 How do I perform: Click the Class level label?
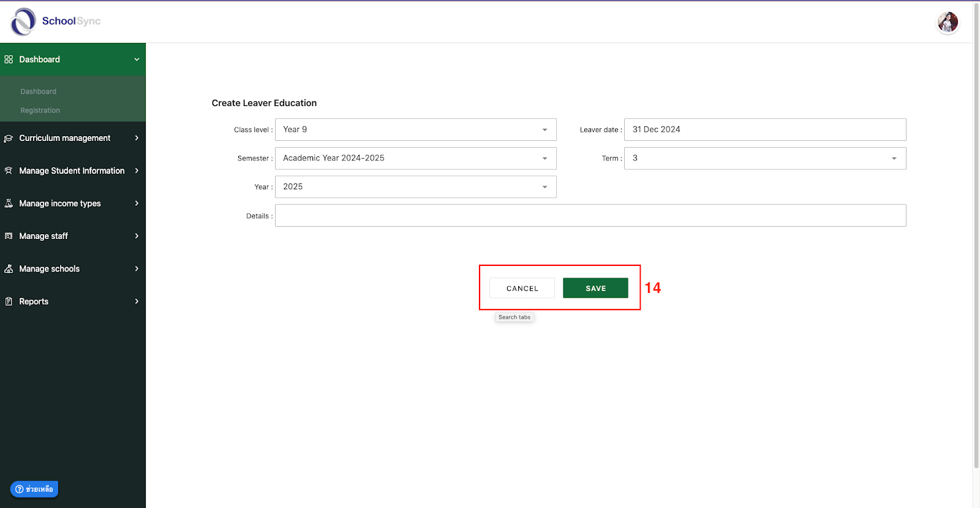(253, 130)
